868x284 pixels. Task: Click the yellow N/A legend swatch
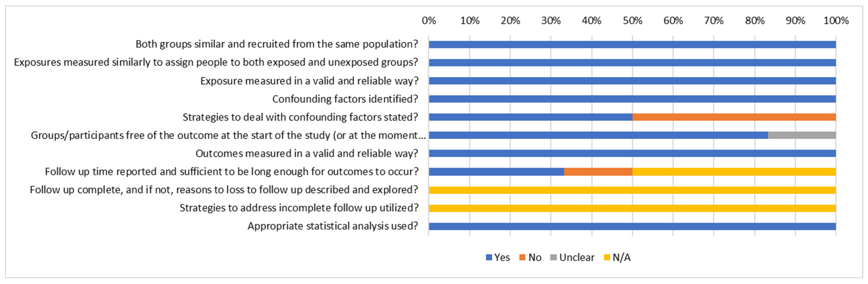coord(607,257)
